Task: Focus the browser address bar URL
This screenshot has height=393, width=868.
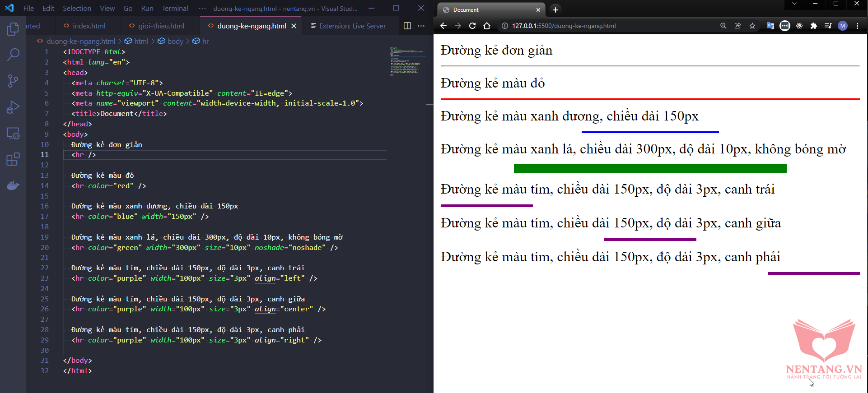Action: pos(564,26)
